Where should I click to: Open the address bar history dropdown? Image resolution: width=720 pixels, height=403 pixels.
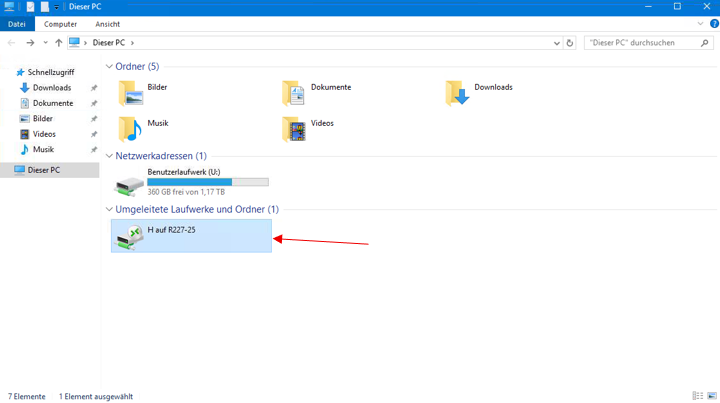click(557, 43)
